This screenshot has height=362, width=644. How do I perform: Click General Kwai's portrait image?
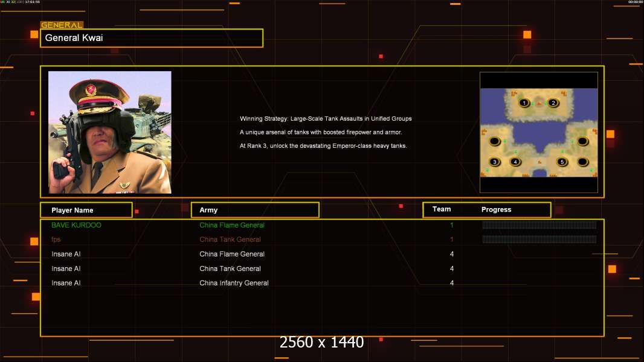[110, 132]
